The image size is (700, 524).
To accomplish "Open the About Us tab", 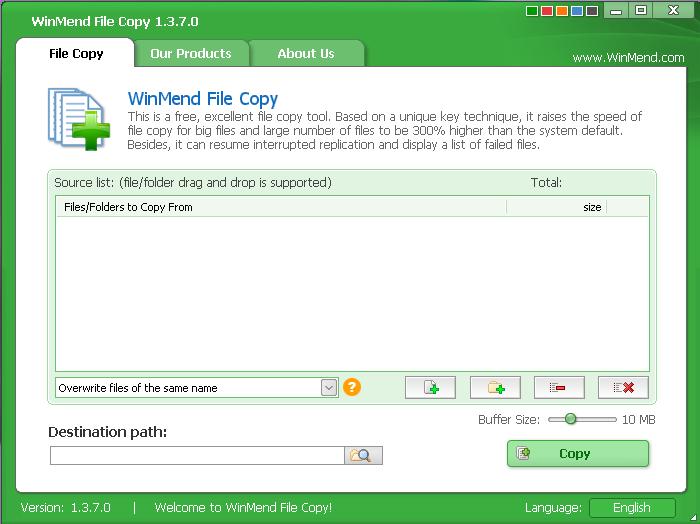I will [x=305, y=54].
